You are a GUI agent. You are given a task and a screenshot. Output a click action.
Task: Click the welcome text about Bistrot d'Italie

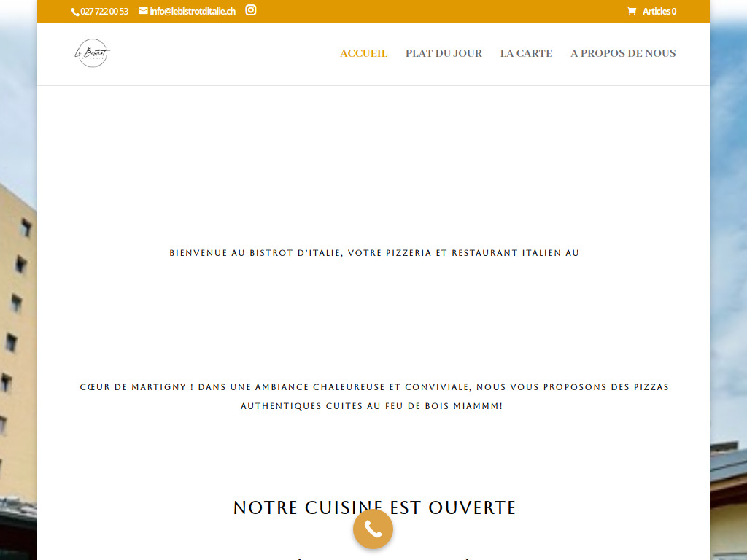click(373, 252)
